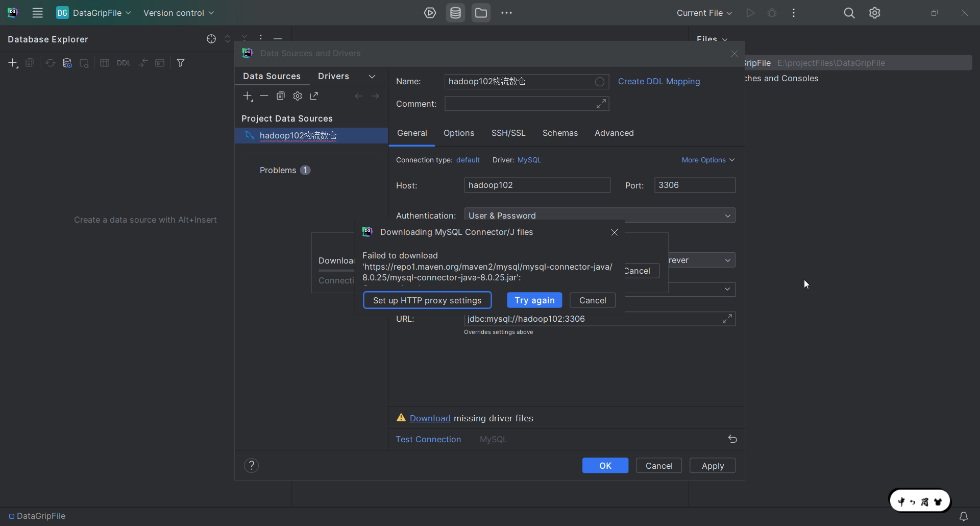Click the Refresh icon in Database Explorer
Viewport: 980px width, 526px height.
tap(50, 63)
